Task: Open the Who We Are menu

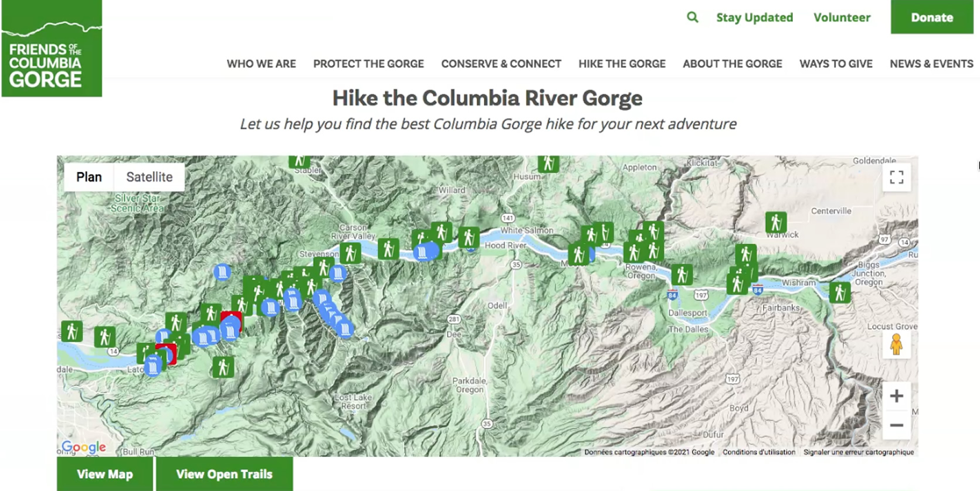Action: tap(261, 64)
